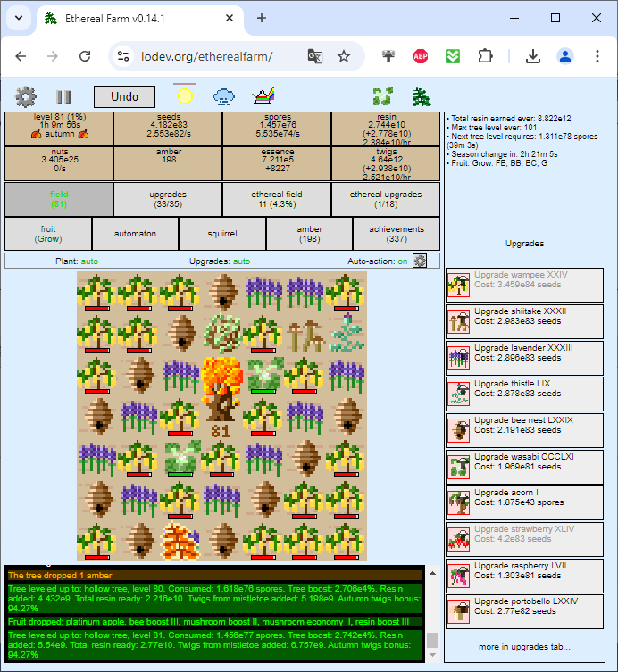The width and height of the screenshot is (618, 672).
Task: Open the squirrel tab
Action: pyautogui.click(x=222, y=234)
